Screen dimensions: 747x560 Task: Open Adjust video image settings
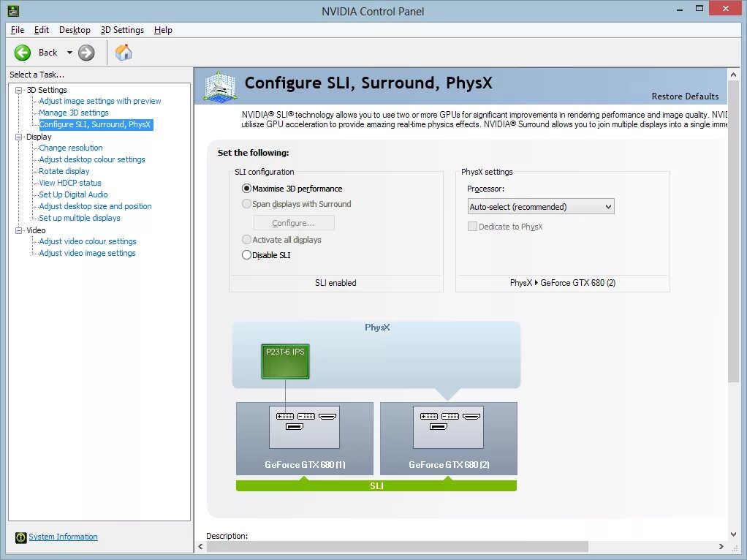pos(87,253)
